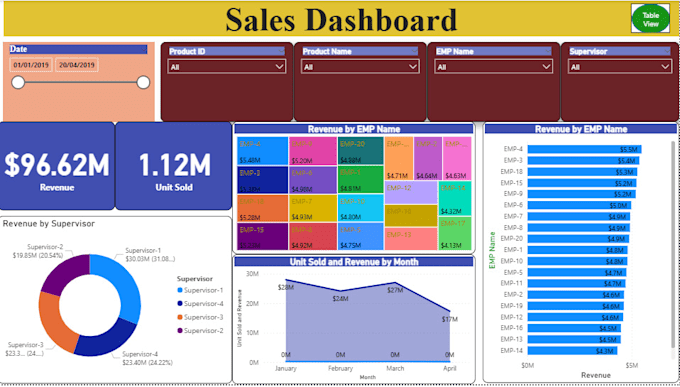
Task: Click the March $27M data point
Action: [395, 282]
